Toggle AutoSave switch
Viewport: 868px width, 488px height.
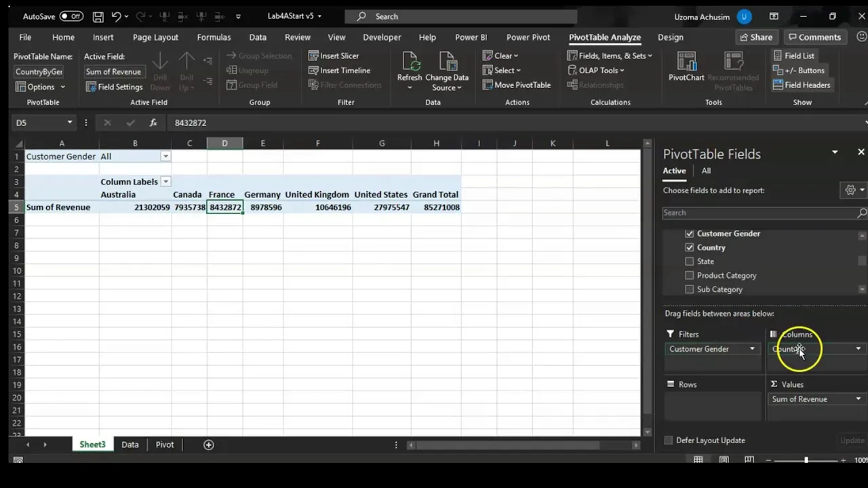(72, 16)
